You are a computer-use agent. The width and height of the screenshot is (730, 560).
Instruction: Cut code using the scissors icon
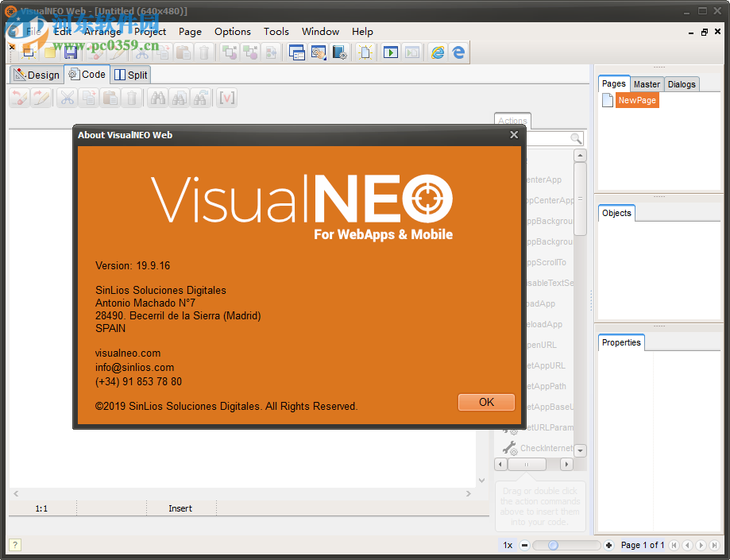67,97
